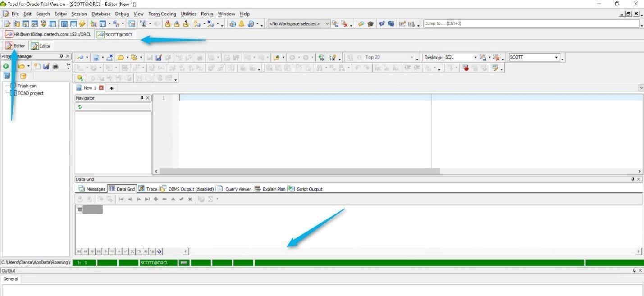
Task: Click the green add icon in Project Manager
Action: point(6,66)
